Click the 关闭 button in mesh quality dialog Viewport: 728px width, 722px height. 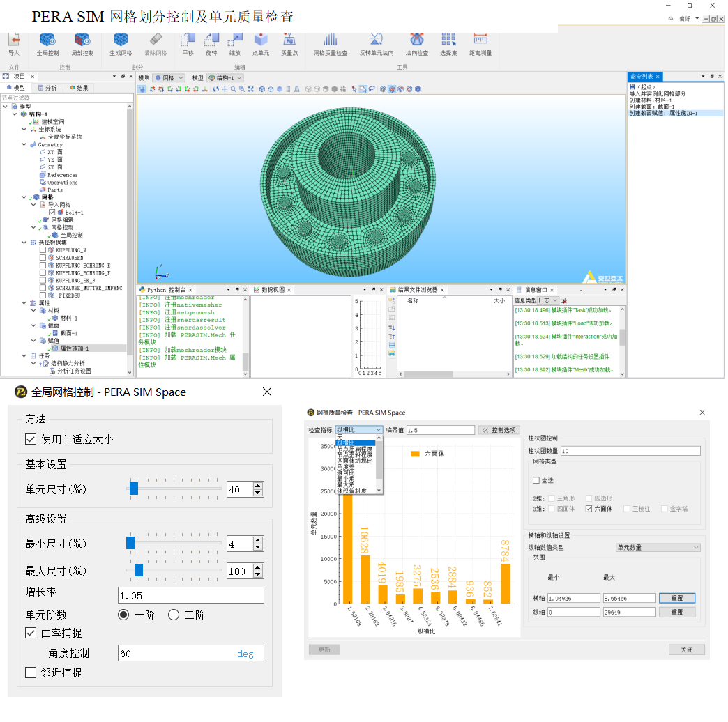coord(686,650)
